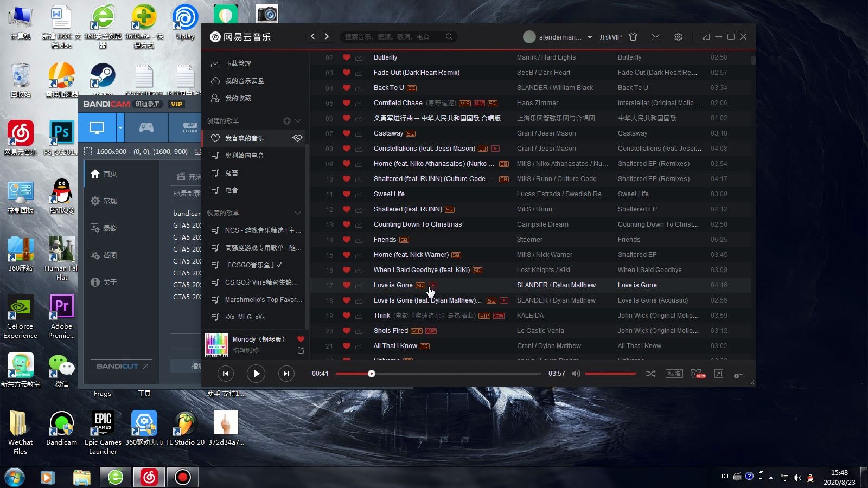Start heartbeat mode icon beside 我喜欢的音乐
868x488 pixels.
297,138
